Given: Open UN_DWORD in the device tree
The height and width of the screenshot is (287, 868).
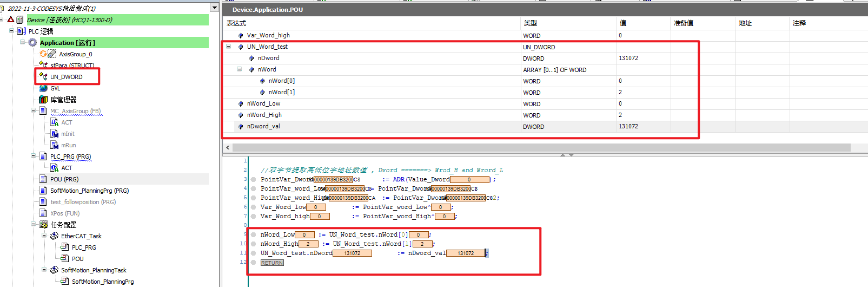Looking at the screenshot, I should pyautogui.click(x=66, y=77).
